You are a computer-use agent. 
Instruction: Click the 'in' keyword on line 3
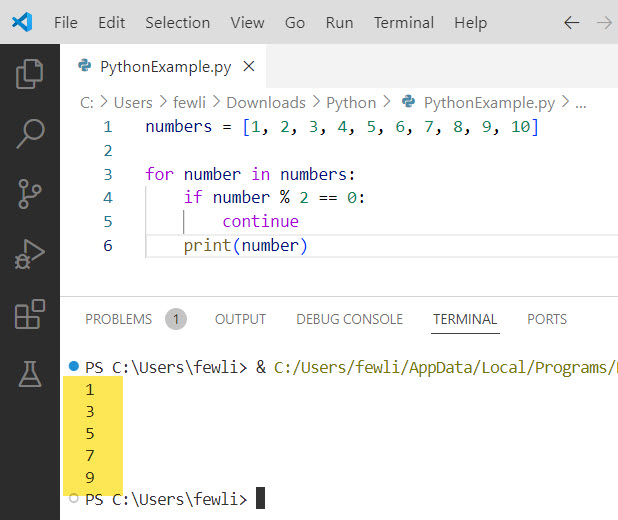[x=261, y=174]
